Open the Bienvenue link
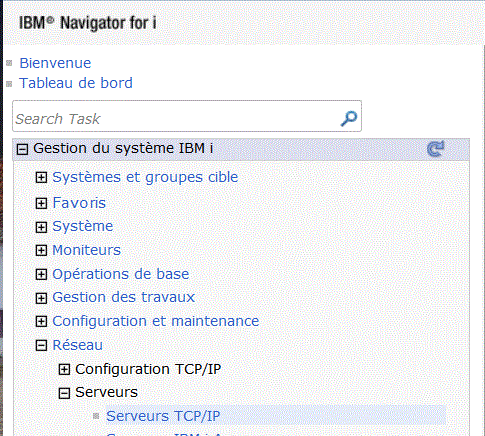The width and height of the screenshot is (485, 436). pos(55,63)
